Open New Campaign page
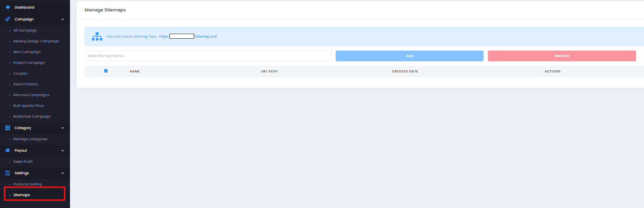 pyautogui.click(x=27, y=52)
